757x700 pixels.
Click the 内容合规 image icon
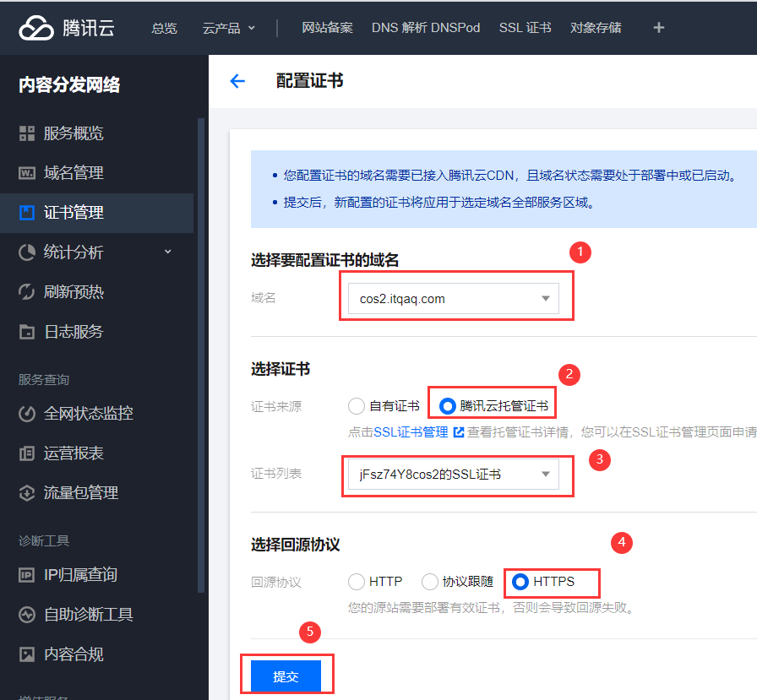(26, 654)
